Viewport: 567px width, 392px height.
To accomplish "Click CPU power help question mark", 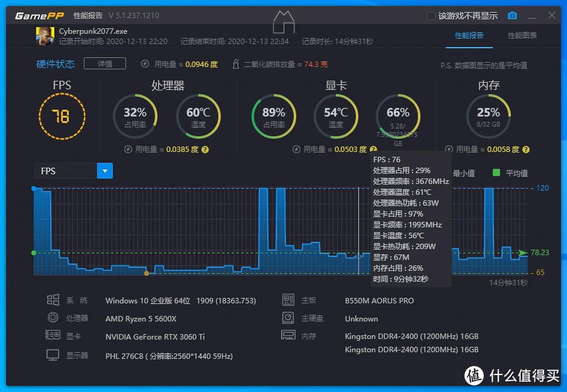I will [x=205, y=150].
